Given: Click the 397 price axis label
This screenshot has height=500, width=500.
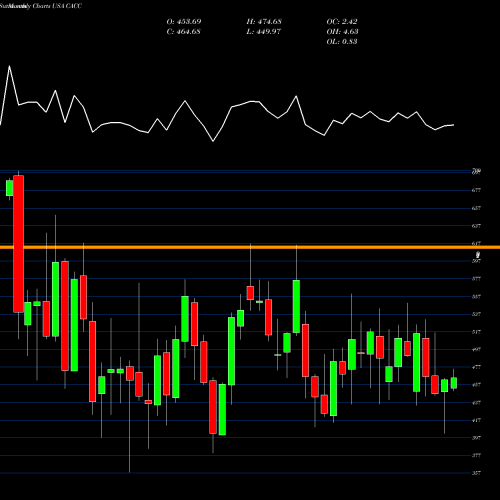Looking at the screenshot, I should pos(476,438).
